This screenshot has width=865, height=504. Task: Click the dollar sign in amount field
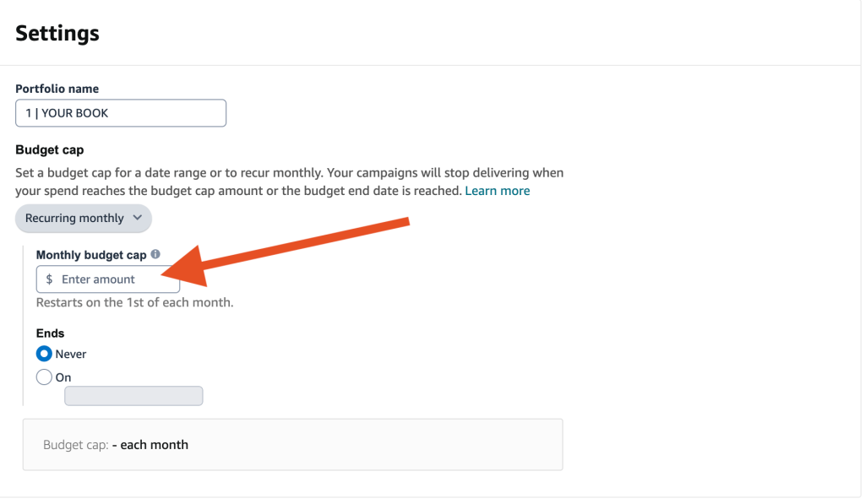[x=49, y=279]
